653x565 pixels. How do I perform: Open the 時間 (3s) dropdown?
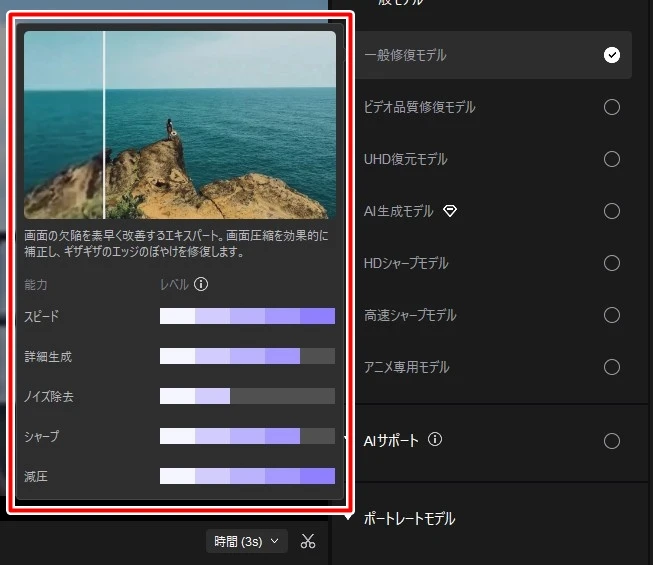coord(247,541)
